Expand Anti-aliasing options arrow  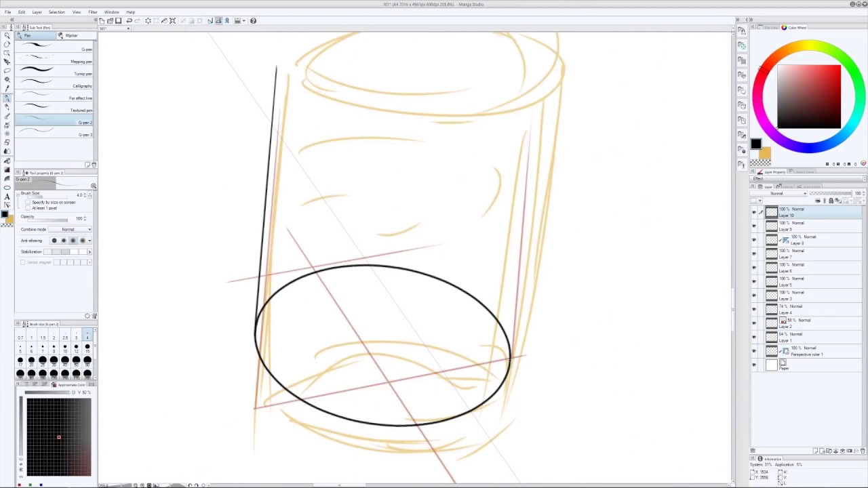[90, 241]
